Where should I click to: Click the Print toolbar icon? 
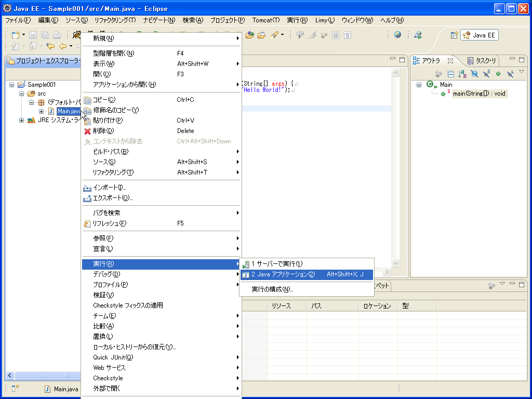point(57,35)
